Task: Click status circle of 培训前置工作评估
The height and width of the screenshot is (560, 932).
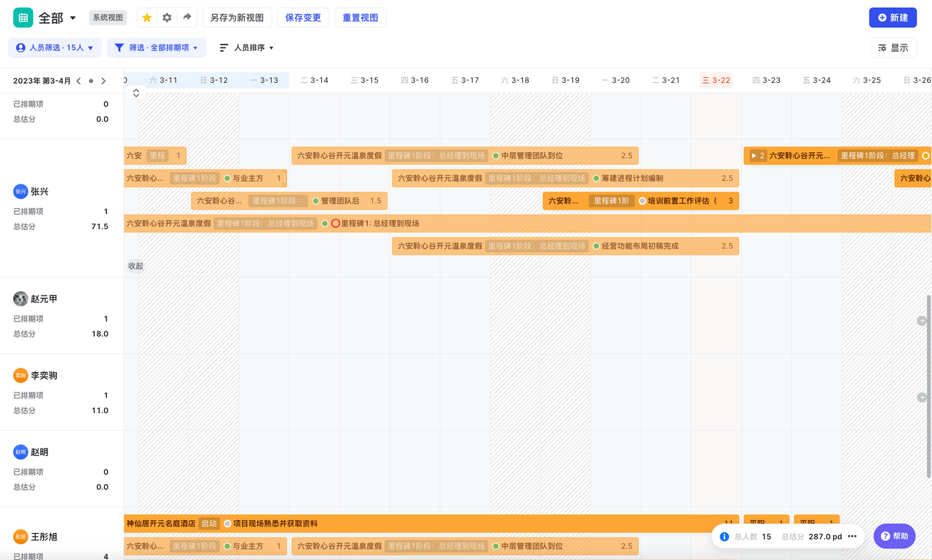Action: click(x=642, y=201)
